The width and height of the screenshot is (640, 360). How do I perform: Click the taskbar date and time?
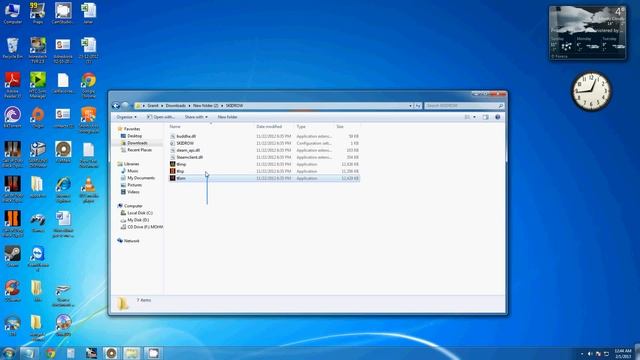pyautogui.click(x=623, y=353)
